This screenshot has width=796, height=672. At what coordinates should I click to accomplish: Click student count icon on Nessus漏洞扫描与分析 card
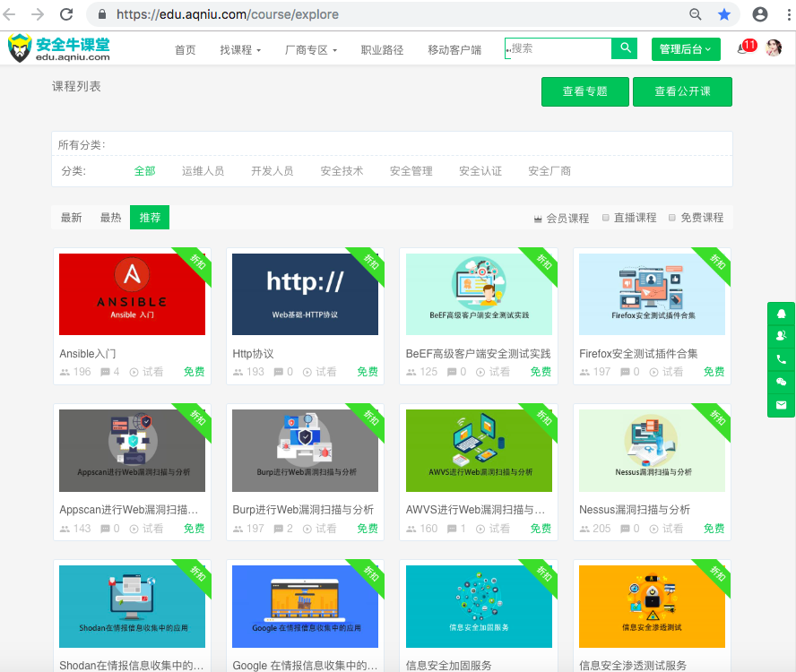point(584,529)
